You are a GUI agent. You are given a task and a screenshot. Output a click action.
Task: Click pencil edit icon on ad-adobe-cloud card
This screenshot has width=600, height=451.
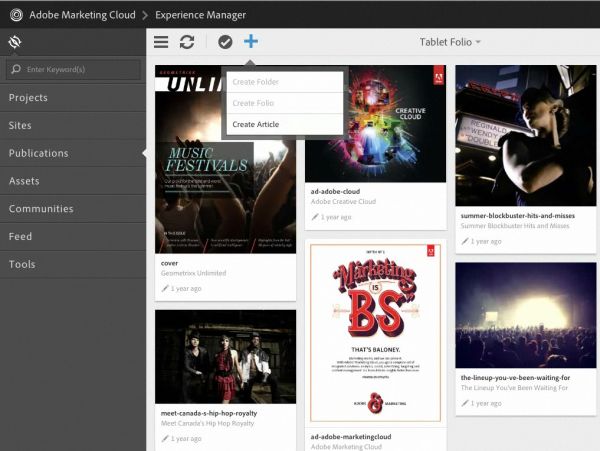click(x=315, y=217)
